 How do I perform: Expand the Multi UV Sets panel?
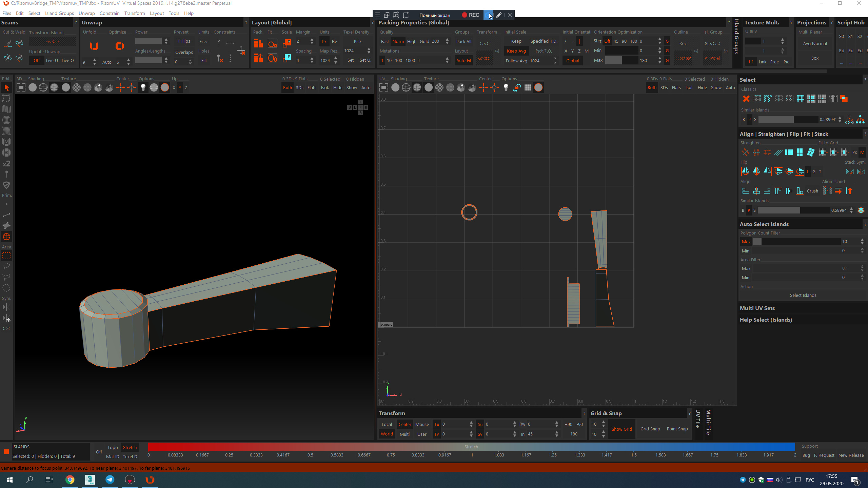click(x=757, y=308)
